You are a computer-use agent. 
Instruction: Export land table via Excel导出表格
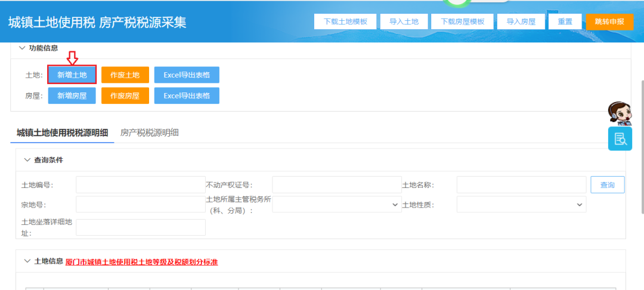tap(187, 75)
